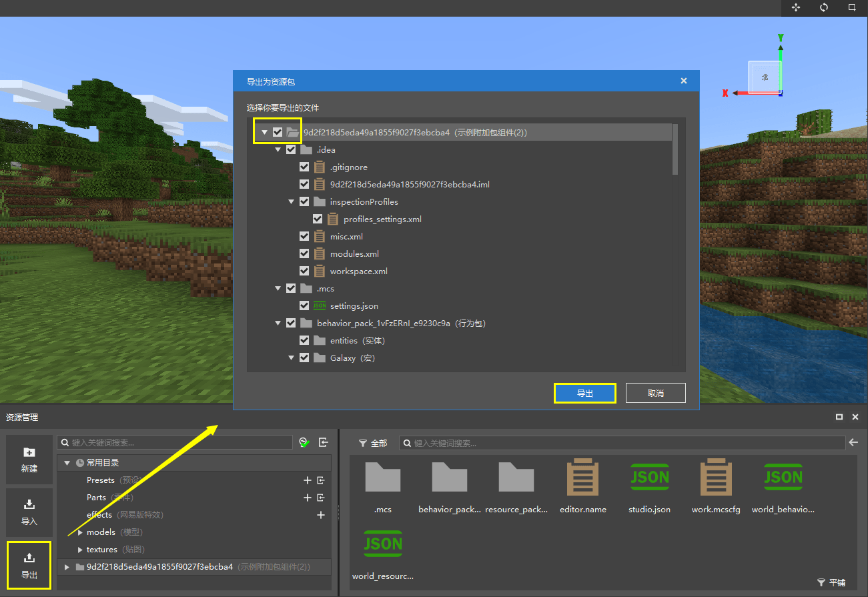Screen dimensions: 868x597
Task: Toggle the entities (实体) checkbox
Action: pos(304,340)
